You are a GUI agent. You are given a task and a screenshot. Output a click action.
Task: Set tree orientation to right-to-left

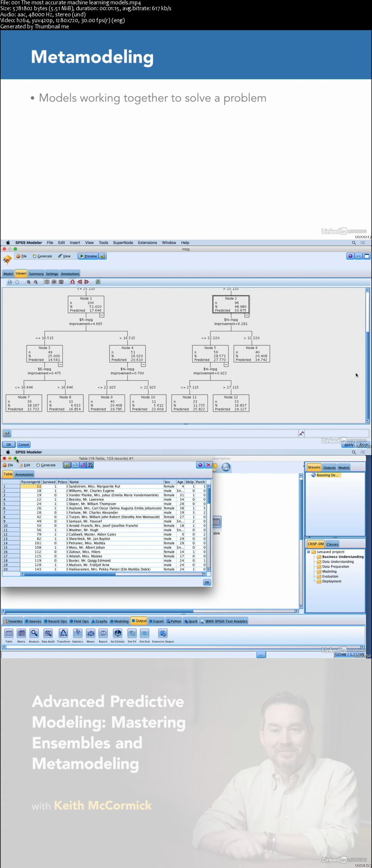[86, 282]
